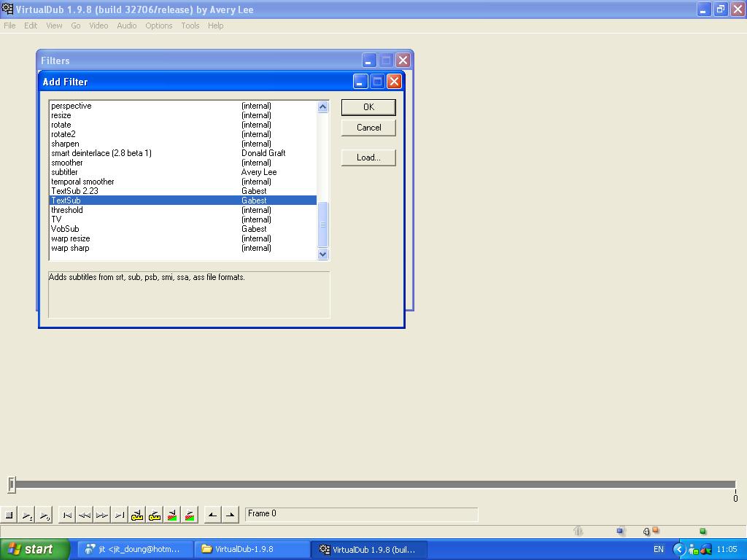Viewport: 747px width, 560px height.
Task: Open the Video menu
Action: click(98, 26)
